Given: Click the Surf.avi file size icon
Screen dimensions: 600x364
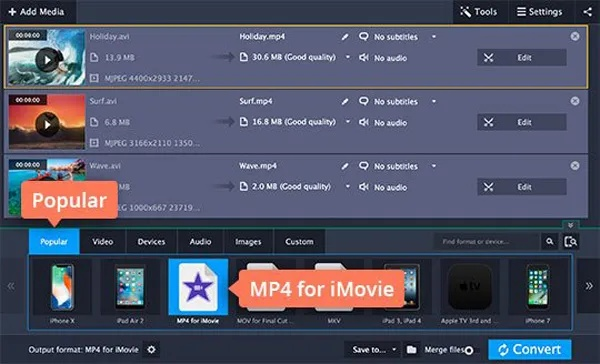Looking at the screenshot, I should (94, 122).
